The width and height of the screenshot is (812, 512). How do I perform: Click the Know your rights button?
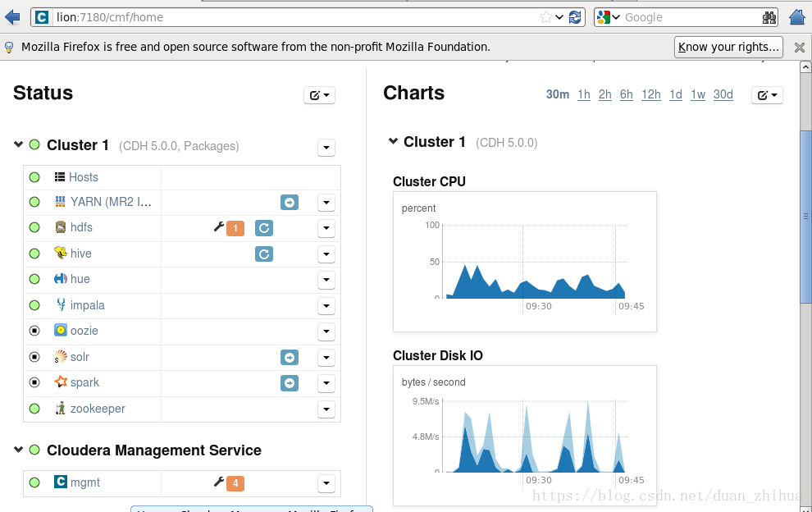(728, 47)
